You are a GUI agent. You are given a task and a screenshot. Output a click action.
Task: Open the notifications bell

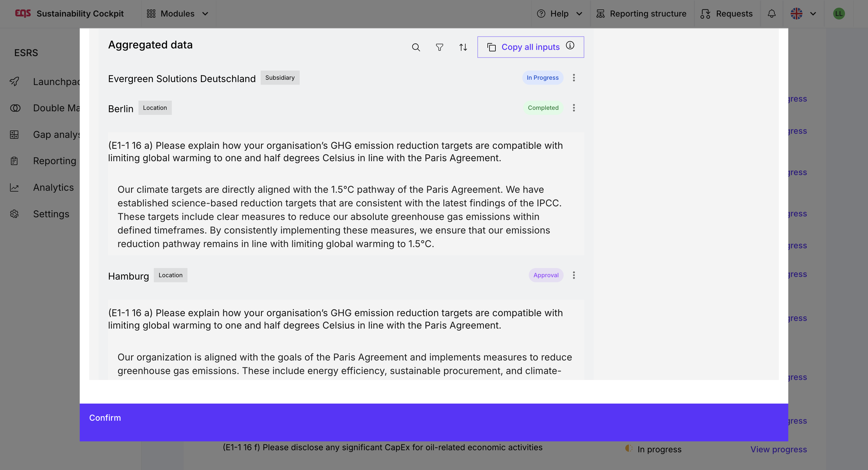click(x=772, y=14)
